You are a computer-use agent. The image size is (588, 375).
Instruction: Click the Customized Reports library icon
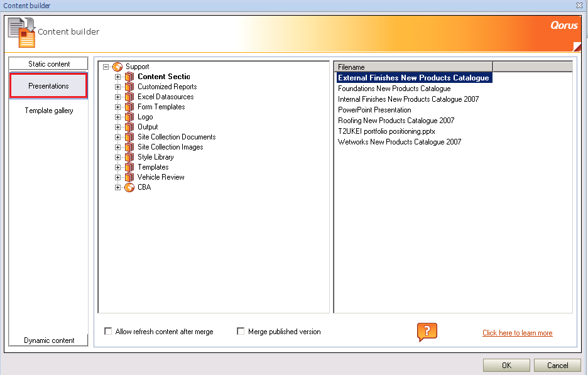[x=129, y=87]
